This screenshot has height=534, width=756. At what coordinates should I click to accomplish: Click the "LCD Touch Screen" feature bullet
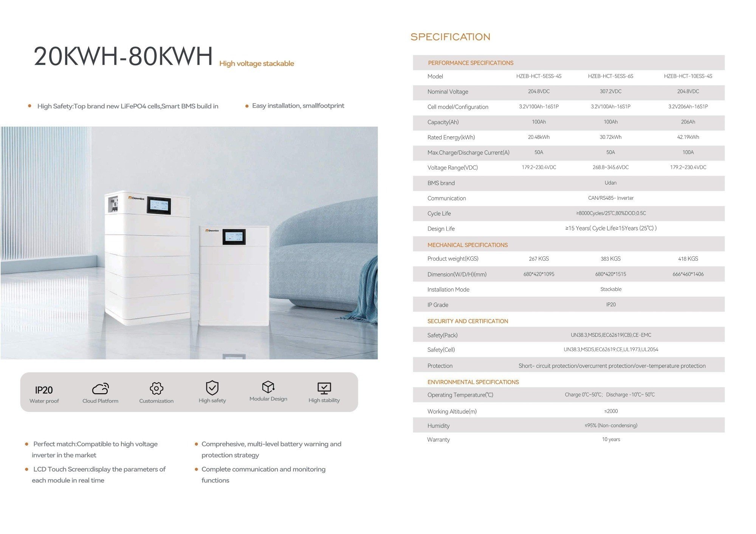99,475
